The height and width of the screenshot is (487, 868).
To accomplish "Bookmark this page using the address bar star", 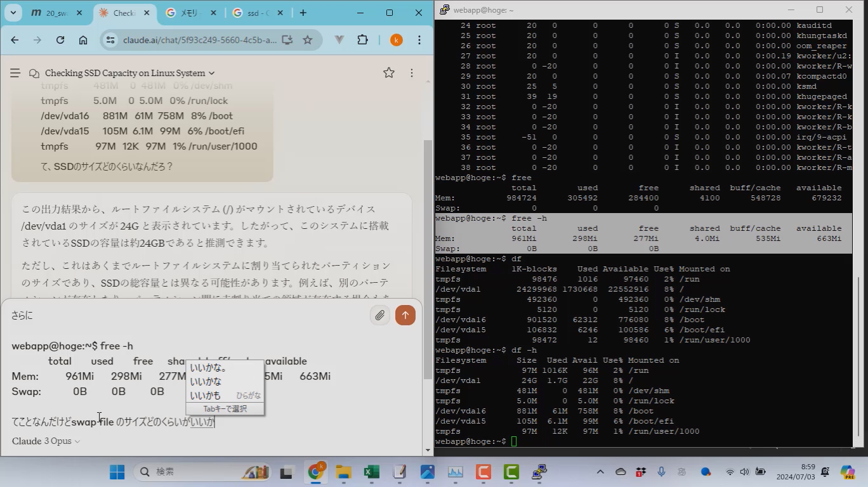I will tap(308, 40).
